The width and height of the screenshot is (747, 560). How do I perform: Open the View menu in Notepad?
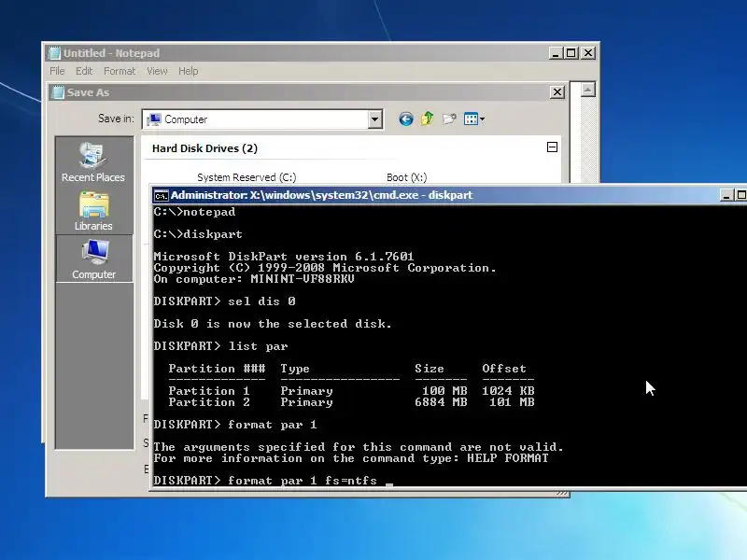tap(157, 71)
